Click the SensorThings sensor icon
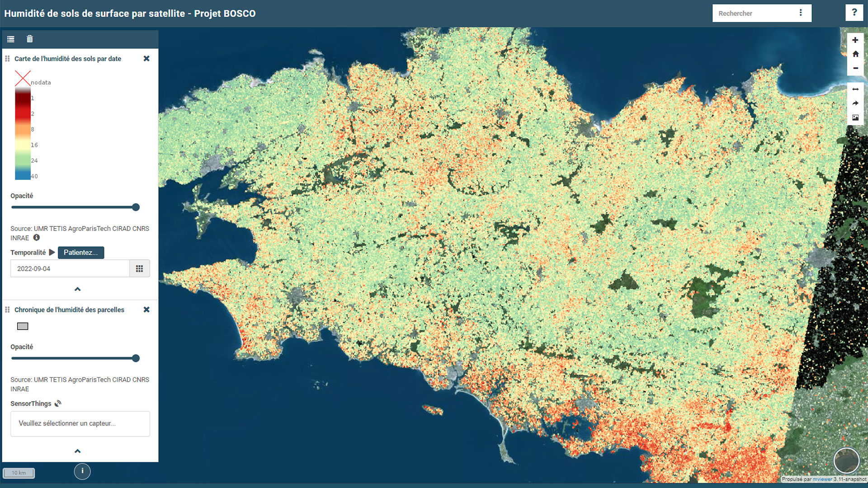 pos(58,404)
